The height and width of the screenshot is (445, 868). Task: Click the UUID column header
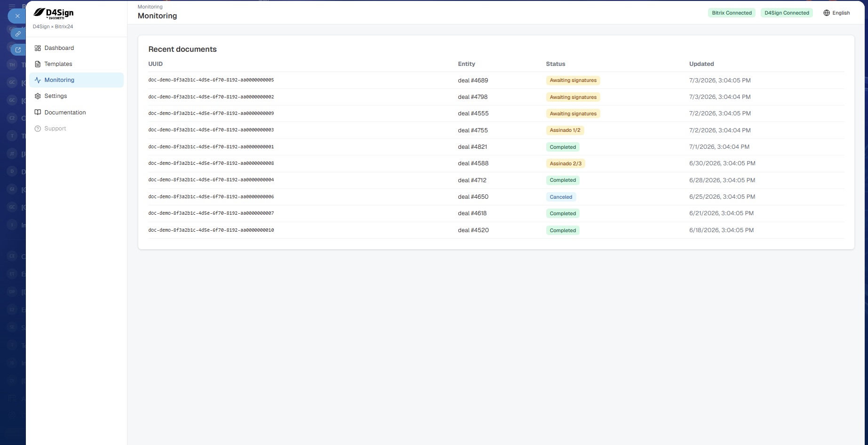[x=155, y=64]
